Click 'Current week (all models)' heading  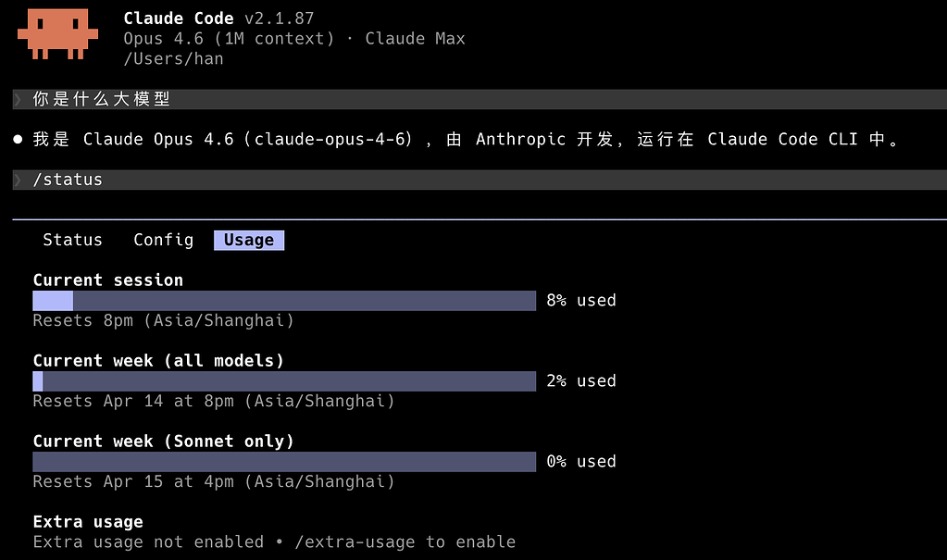pyautogui.click(x=158, y=361)
